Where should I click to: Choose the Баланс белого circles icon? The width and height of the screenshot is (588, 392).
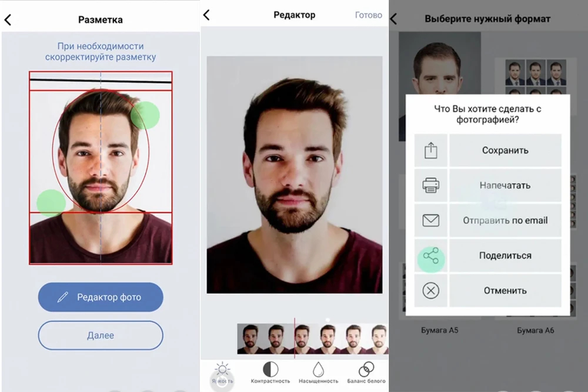point(366,370)
